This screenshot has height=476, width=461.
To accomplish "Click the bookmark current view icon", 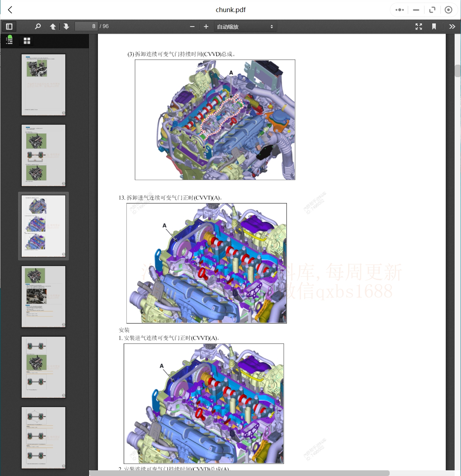I will (x=434, y=27).
